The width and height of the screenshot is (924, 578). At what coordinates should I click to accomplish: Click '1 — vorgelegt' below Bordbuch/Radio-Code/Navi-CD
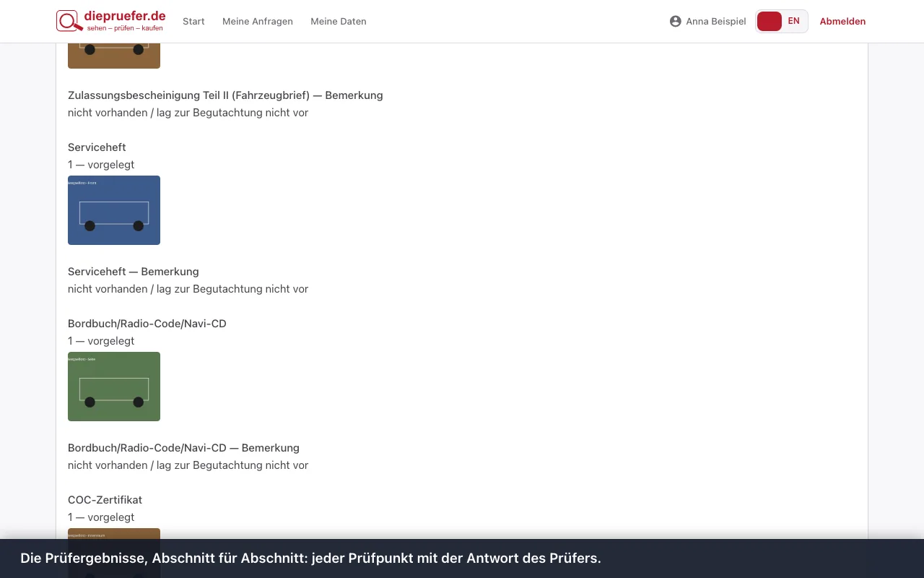pyautogui.click(x=101, y=341)
